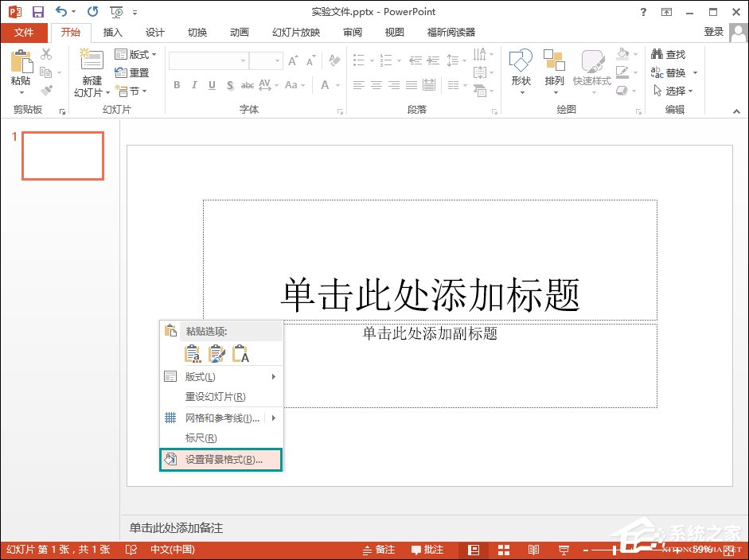Viewport: 749px width, 560px height.
Task: Click 新建幻灯片 to add a slide
Action: tap(91, 72)
